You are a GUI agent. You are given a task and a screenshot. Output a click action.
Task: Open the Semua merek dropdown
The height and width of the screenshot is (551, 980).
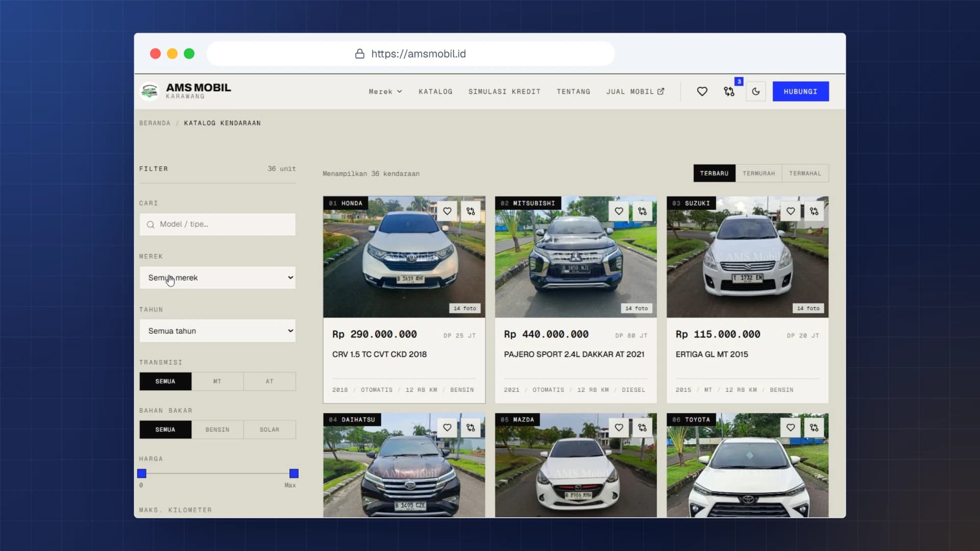(217, 278)
